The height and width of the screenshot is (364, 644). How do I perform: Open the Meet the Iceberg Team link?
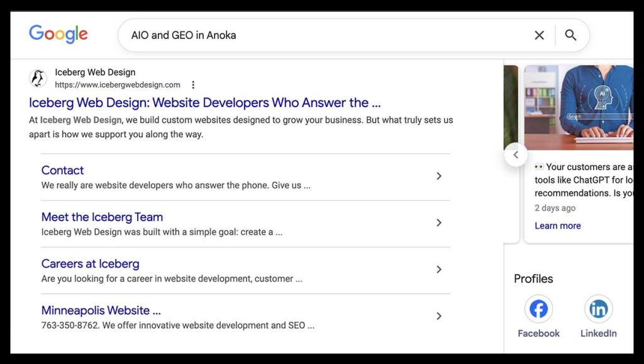(103, 217)
